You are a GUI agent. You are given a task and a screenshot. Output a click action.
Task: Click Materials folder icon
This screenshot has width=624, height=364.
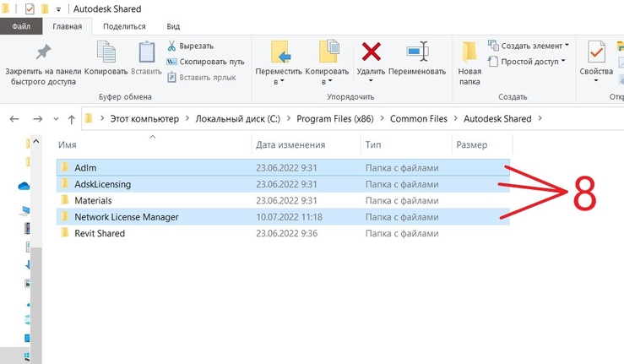coord(65,200)
